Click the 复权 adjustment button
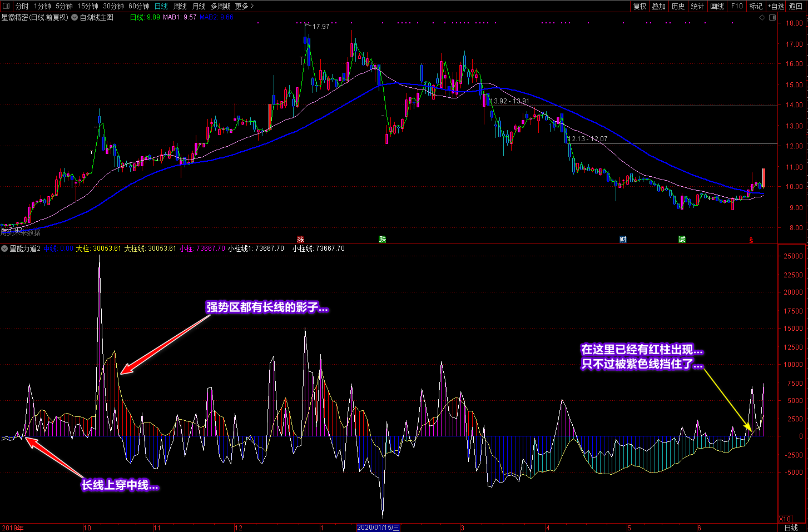Image resolution: width=808 pixels, height=532 pixels. (640, 6)
